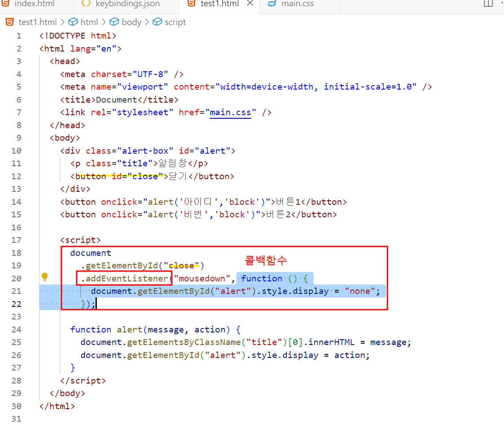This screenshot has width=504, height=427.
Task: Click the body breadcrumb segment
Action: click(131, 22)
